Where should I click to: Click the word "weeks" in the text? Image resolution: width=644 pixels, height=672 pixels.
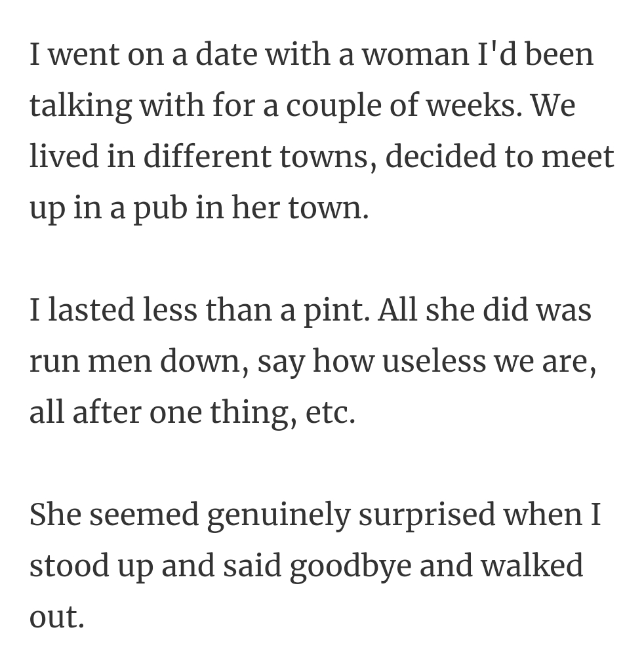click(x=475, y=106)
